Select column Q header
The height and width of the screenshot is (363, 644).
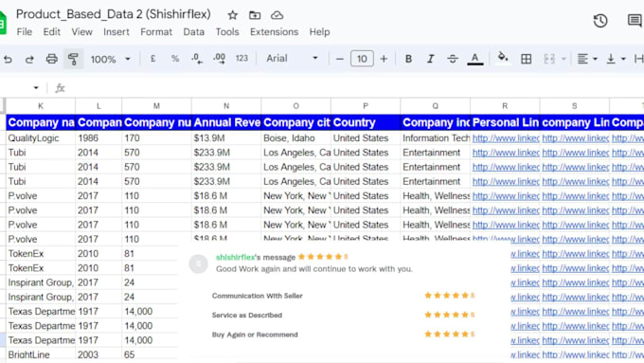(436, 106)
